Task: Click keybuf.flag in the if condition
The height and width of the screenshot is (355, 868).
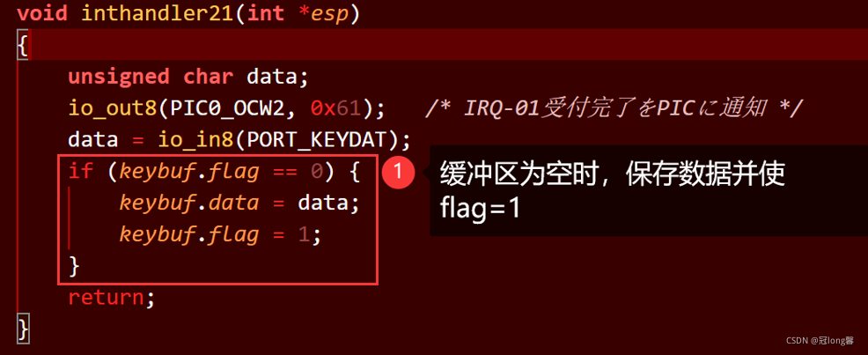Action: pos(189,173)
